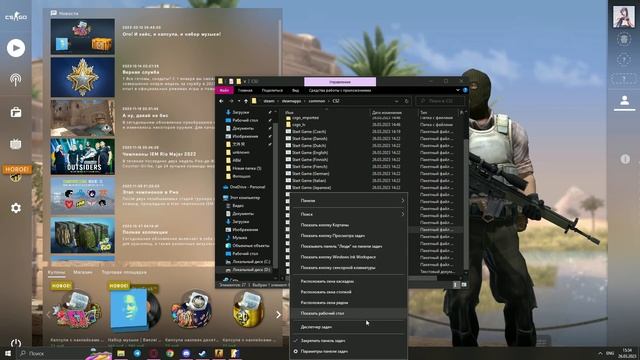Expand the Поиск submenu

[x=348, y=214]
